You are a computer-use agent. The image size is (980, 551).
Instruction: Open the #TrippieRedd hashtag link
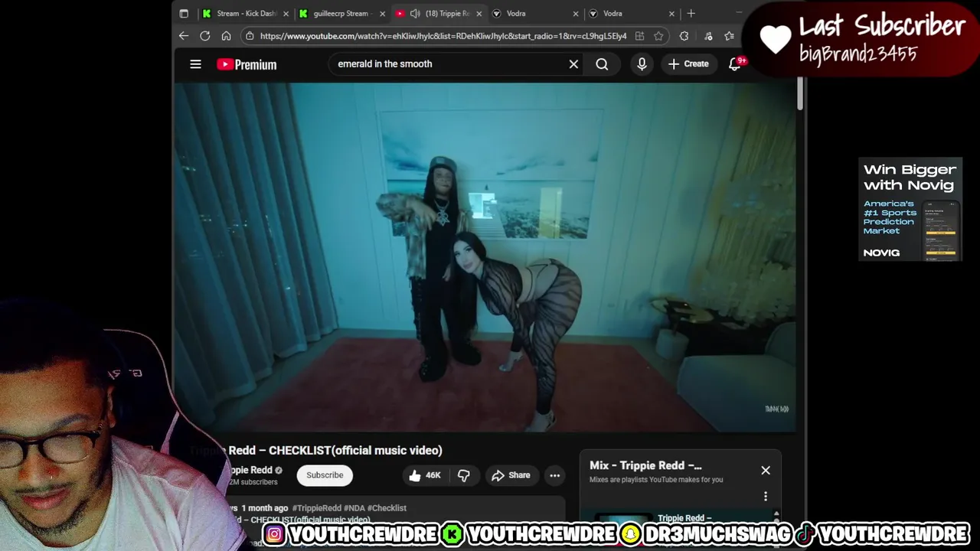tap(316, 508)
